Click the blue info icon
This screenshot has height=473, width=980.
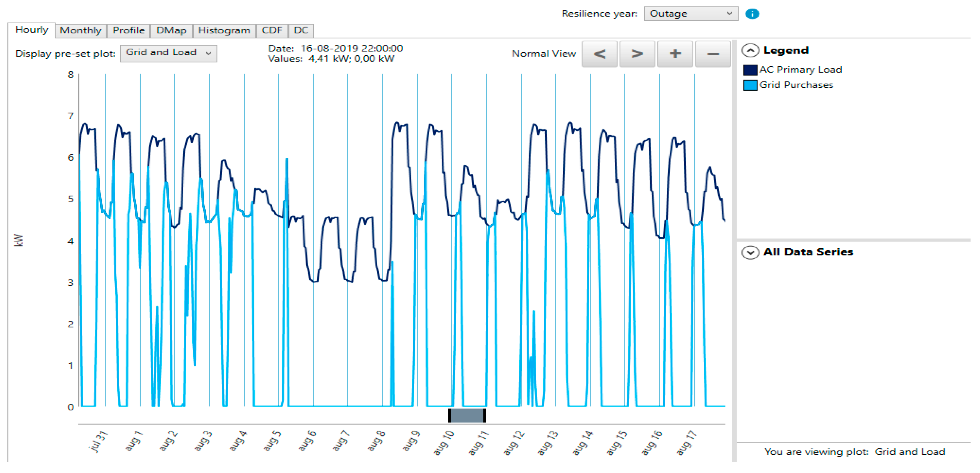coord(752,14)
